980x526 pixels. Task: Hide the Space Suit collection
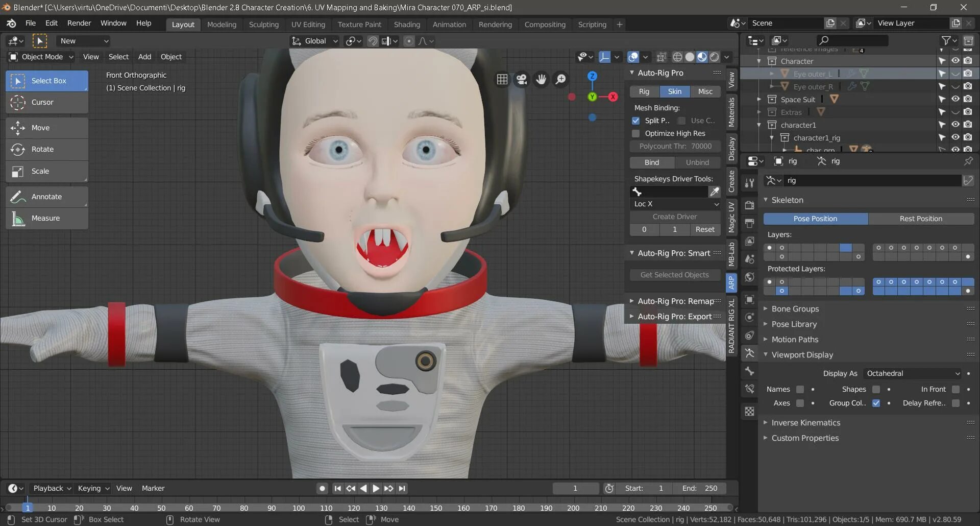pyautogui.click(x=955, y=99)
